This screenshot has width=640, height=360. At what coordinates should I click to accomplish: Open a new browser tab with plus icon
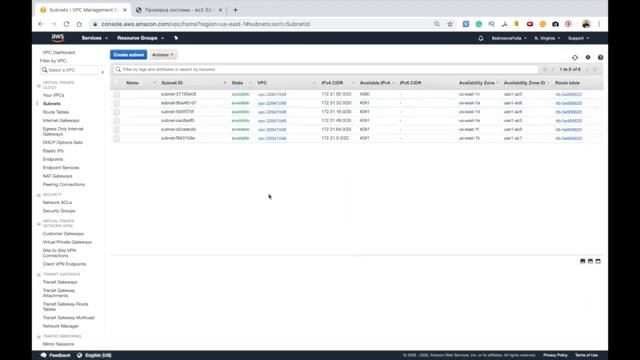coord(236,10)
